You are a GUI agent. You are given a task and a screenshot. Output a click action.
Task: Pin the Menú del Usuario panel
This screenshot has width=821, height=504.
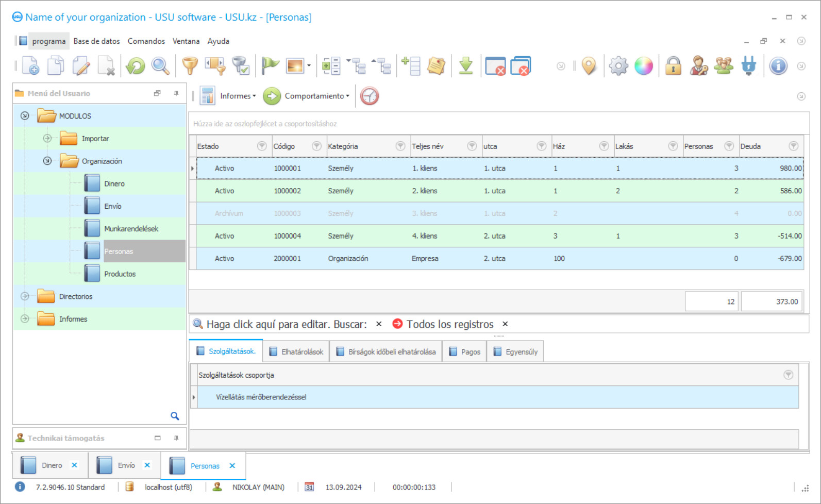pyautogui.click(x=176, y=93)
